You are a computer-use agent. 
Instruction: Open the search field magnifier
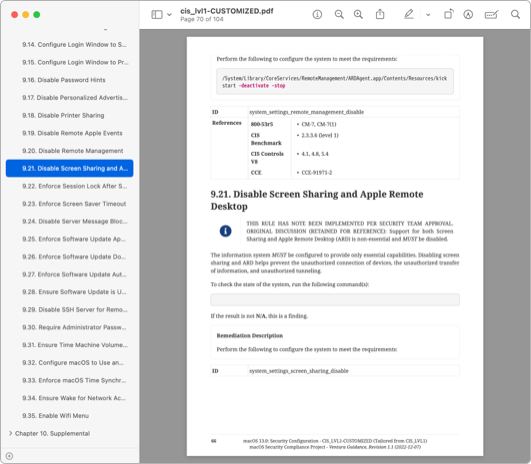515,15
